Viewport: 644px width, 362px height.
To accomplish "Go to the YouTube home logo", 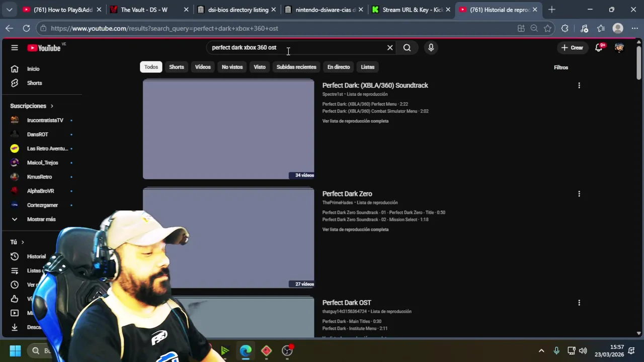I will (x=44, y=48).
